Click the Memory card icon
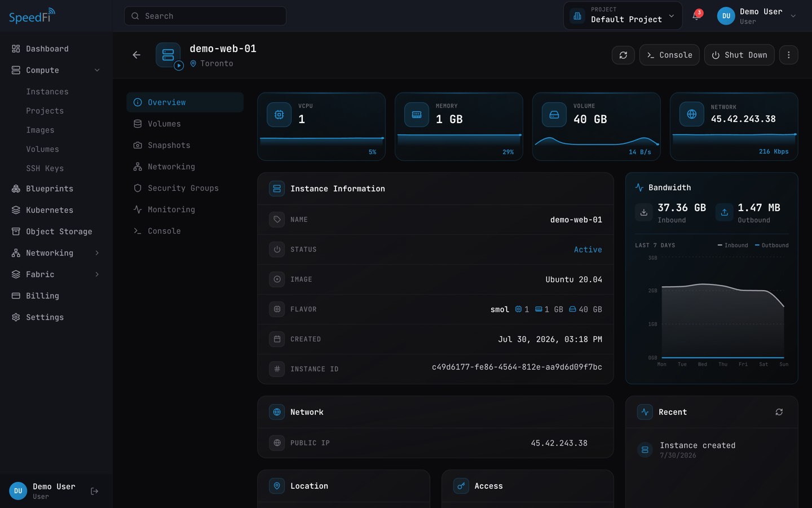 [417, 115]
